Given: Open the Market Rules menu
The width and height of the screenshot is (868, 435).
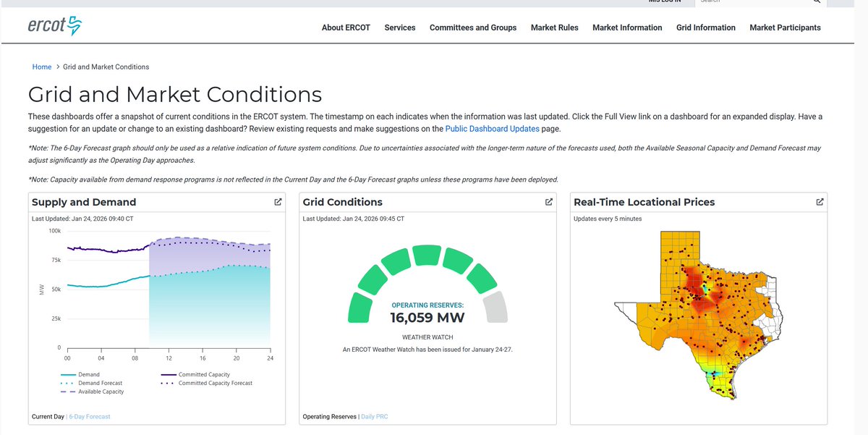Looking at the screenshot, I should click(x=555, y=28).
